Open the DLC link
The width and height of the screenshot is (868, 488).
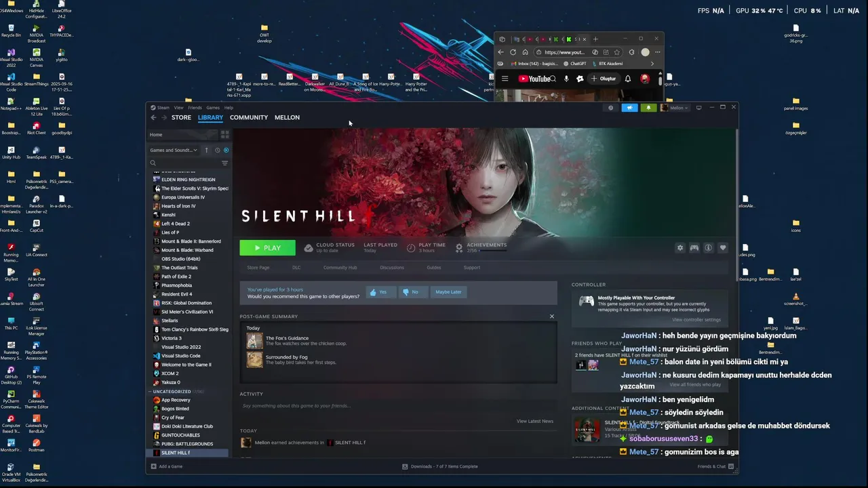[x=296, y=268]
